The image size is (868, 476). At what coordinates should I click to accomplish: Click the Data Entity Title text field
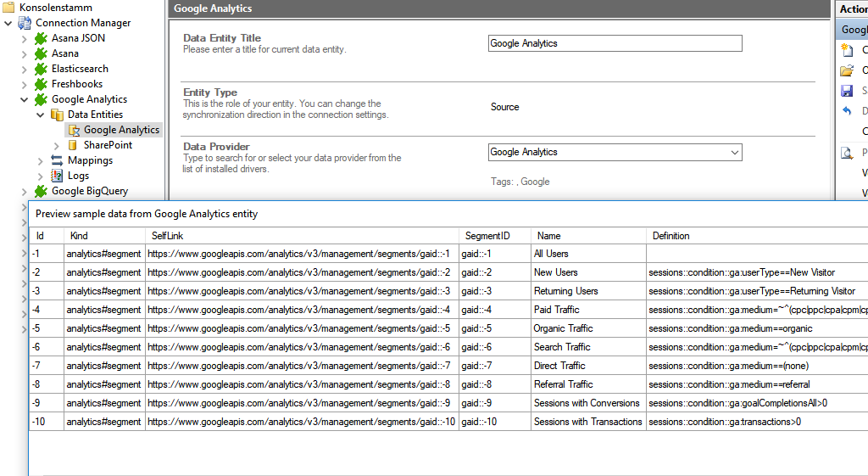615,43
